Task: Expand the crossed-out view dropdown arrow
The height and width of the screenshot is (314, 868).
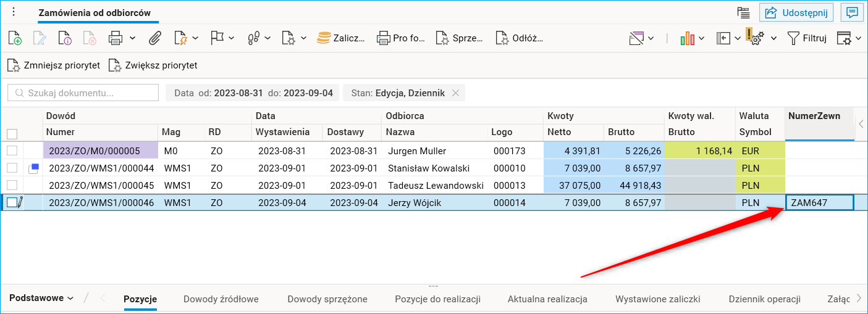Action: (651, 38)
